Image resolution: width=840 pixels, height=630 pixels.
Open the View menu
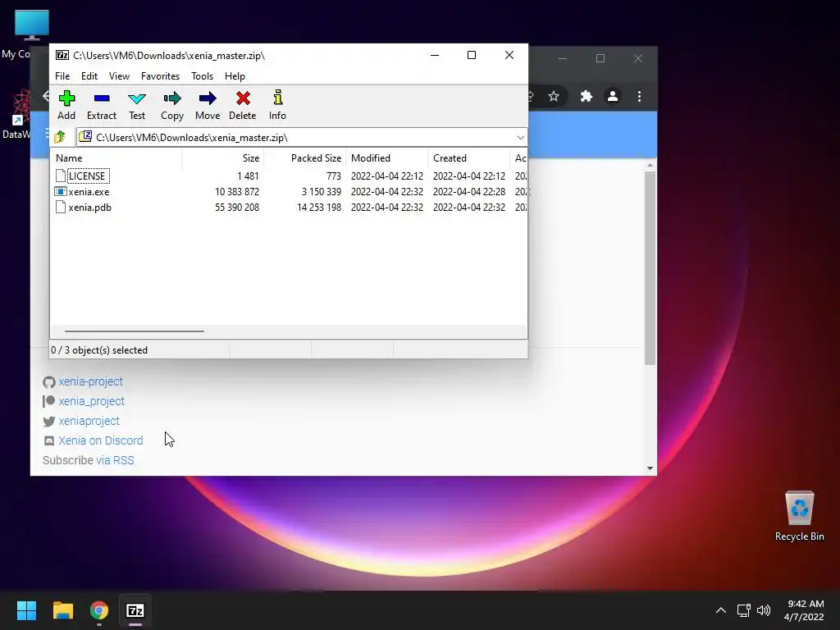119,76
